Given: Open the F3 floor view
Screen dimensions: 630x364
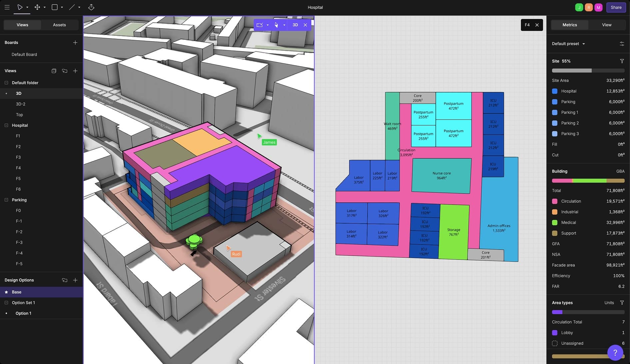Looking at the screenshot, I should tap(18, 157).
